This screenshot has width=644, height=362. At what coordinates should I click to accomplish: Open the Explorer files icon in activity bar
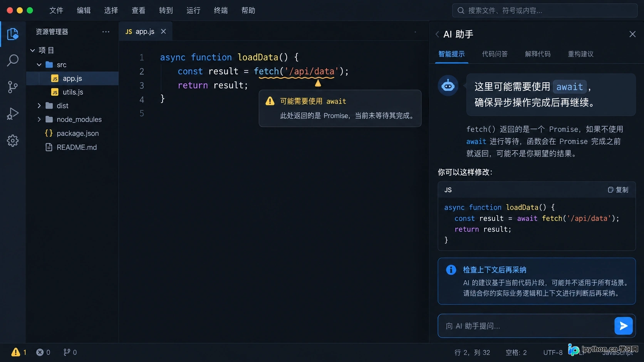click(x=13, y=34)
